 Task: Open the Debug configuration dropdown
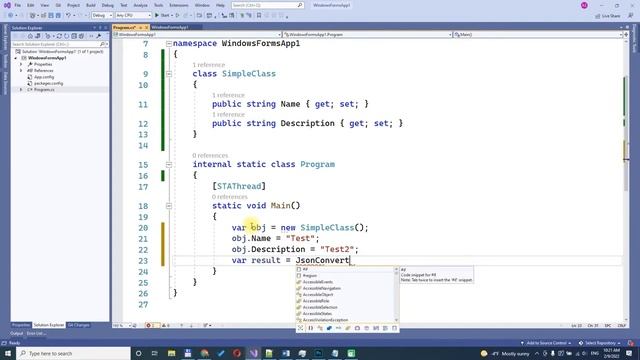coord(102,16)
